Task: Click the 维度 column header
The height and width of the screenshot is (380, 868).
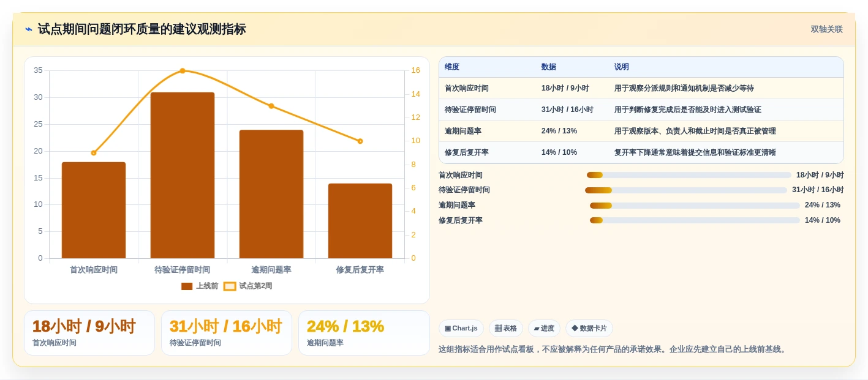Action: pos(452,67)
